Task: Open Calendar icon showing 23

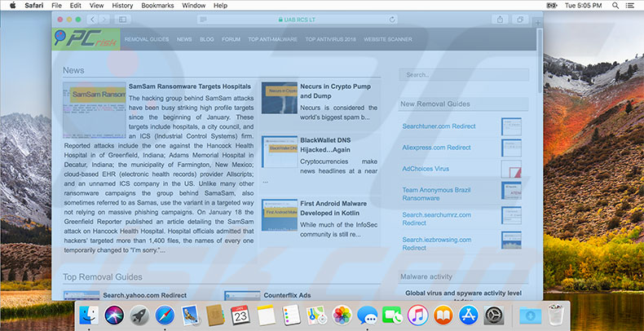Action: (x=240, y=316)
